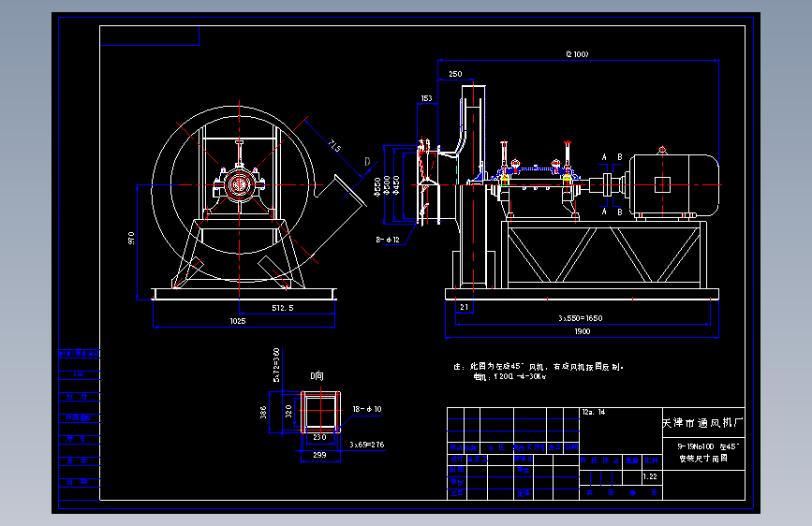Viewport: 812px width, 526px height.
Task: Click the 386 flange height dimension
Action: (x=263, y=412)
